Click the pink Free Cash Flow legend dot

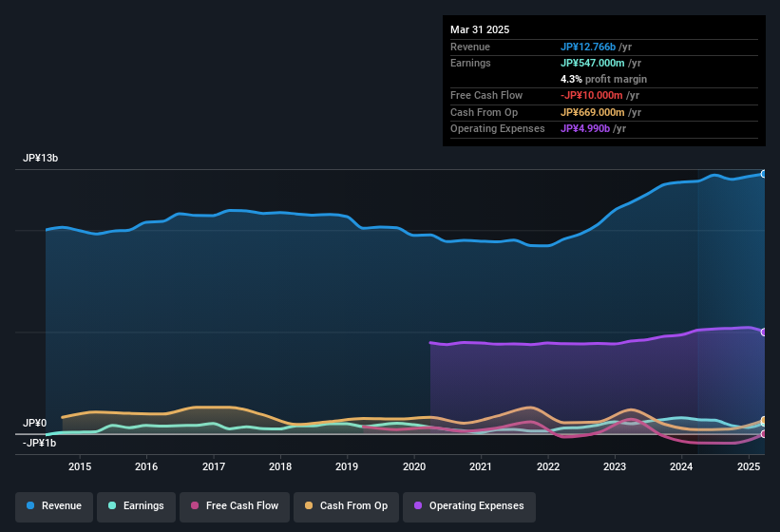pyautogui.click(x=195, y=505)
